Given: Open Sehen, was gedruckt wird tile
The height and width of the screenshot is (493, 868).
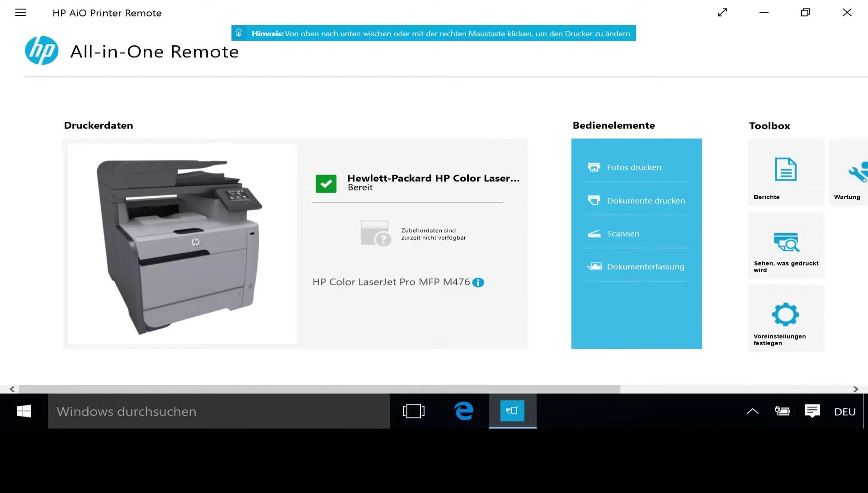Looking at the screenshot, I should point(786,245).
